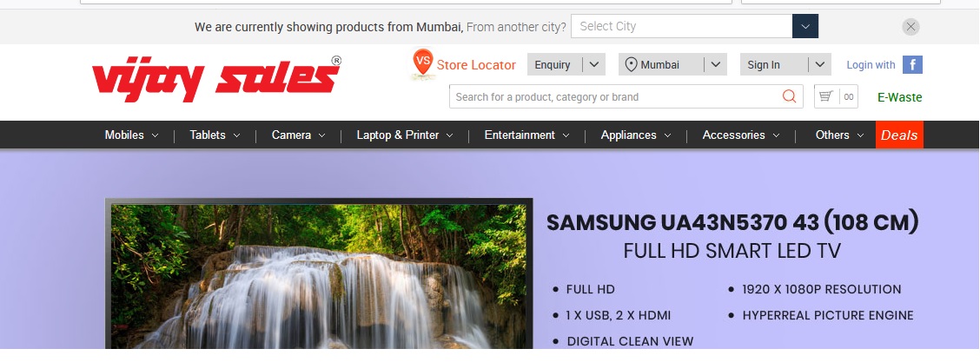Open the Mobiles menu

tap(131, 135)
